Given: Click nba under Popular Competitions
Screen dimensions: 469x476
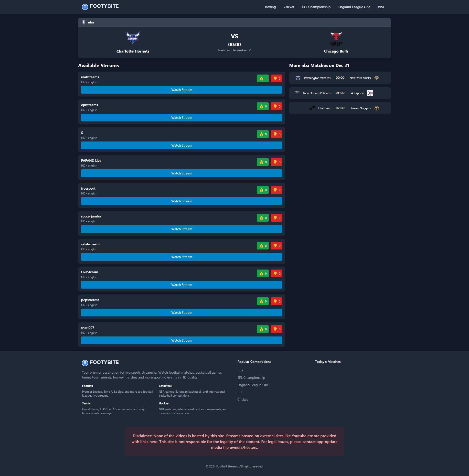Looking at the screenshot, I should point(240,370).
